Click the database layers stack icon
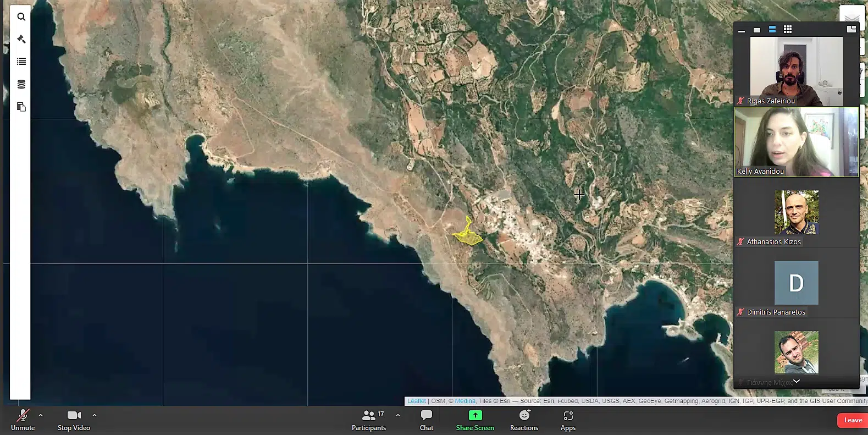The height and width of the screenshot is (435, 868). pyautogui.click(x=21, y=84)
